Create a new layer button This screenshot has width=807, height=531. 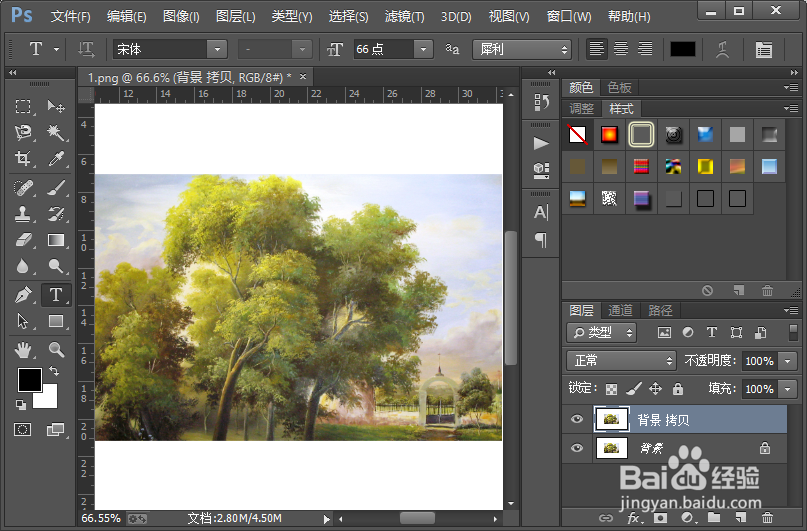click(741, 518)
